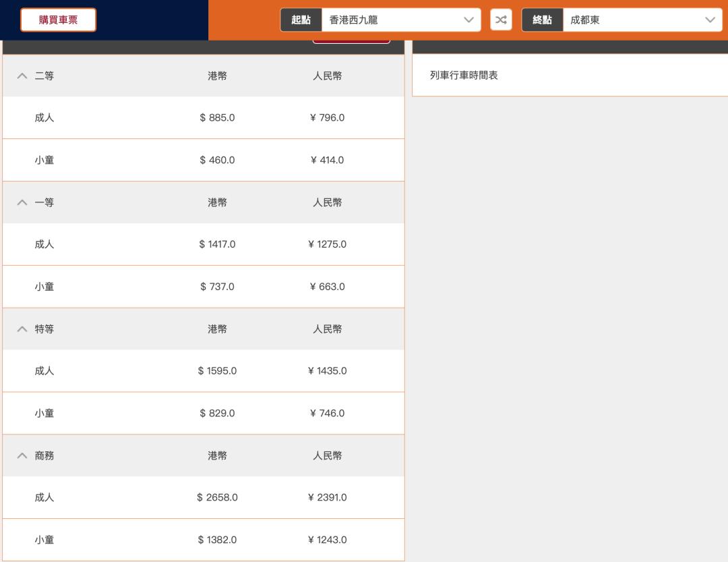This screenshot has height=562, width=728.
Task: Collapse the 二等 fare section chevron
Action: (x=22, y=76)
